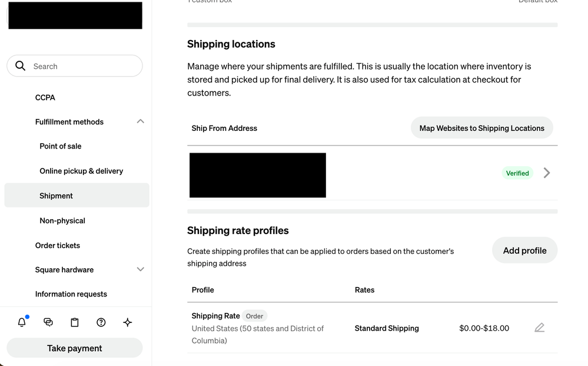Open the help question mark icon
Screen dimensions: 588x366
[101, 322]
